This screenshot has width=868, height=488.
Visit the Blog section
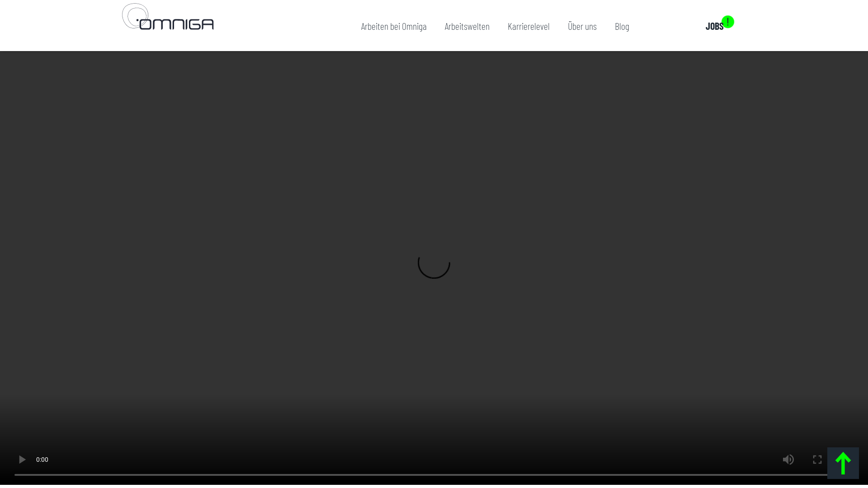[622, 26]
